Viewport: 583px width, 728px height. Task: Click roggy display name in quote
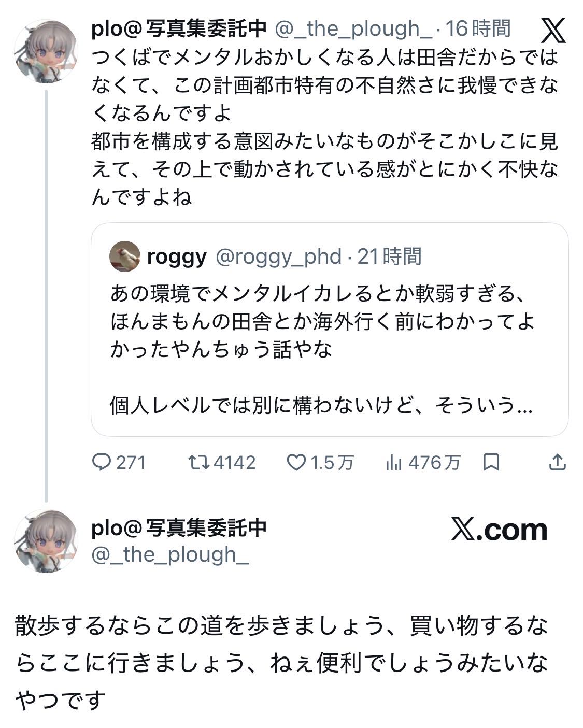[177, 256]
